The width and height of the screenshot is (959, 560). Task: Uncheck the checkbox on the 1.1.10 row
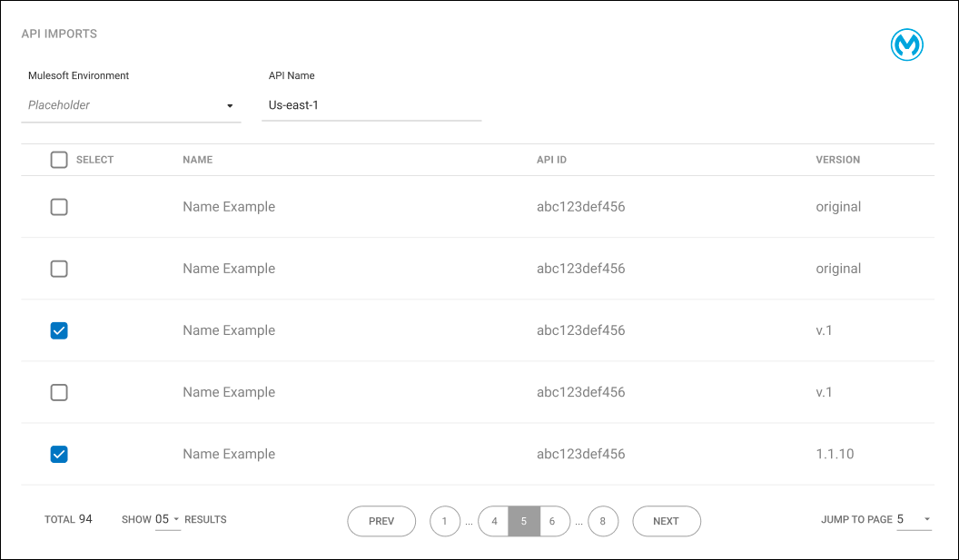coord(59,454)
